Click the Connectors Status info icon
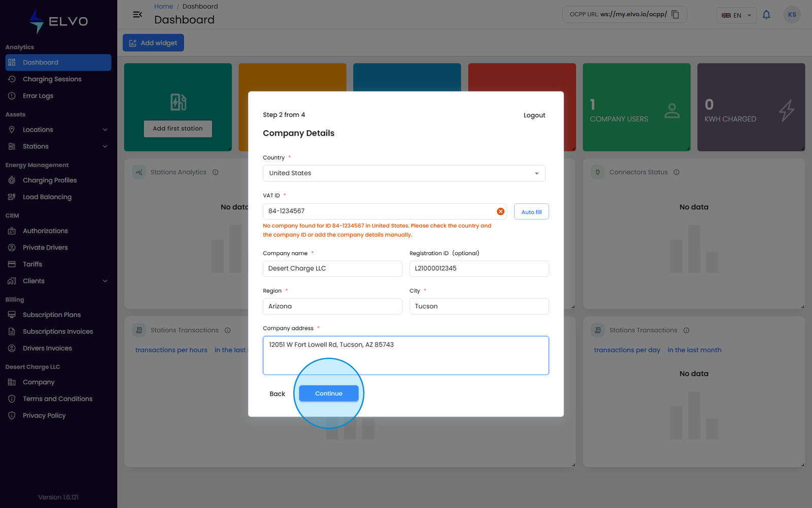The image size is (812, 508). [676, 173]
